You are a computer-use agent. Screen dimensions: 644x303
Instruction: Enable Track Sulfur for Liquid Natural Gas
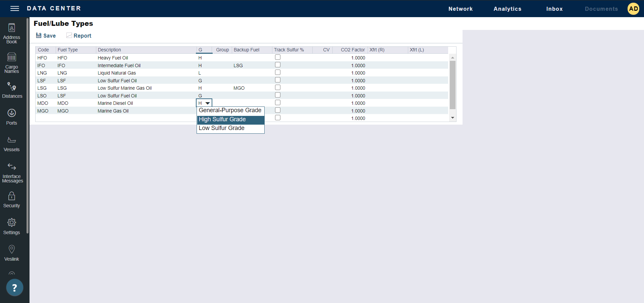(278, 73)
